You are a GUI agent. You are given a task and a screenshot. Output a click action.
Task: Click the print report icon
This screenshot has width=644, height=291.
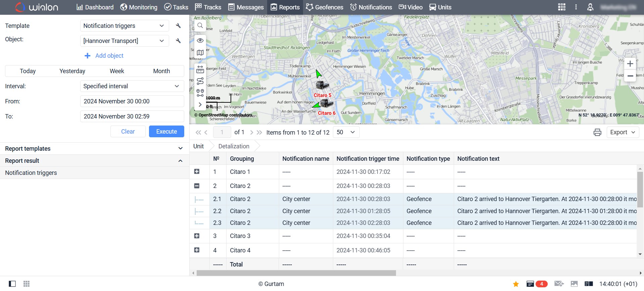pos(597,132)
